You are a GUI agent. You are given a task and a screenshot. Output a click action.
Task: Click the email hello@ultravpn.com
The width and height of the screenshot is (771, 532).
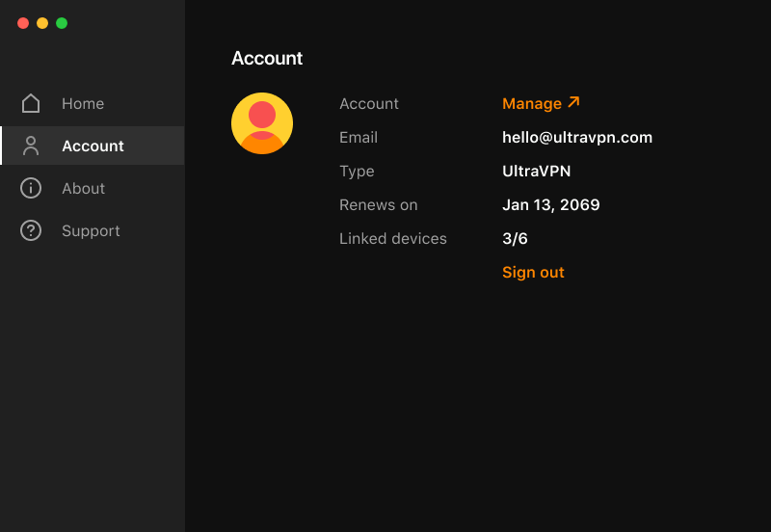[x=577, y=137]
